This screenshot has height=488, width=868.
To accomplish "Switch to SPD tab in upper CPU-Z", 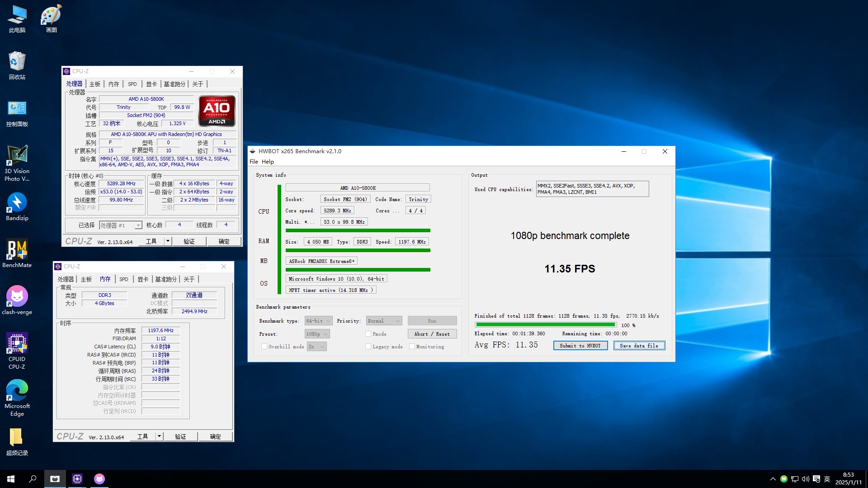I will [x=132, y=84].
